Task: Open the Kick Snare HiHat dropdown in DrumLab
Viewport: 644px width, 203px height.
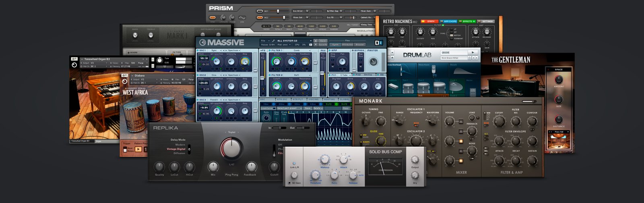Action: click(454, 58)
